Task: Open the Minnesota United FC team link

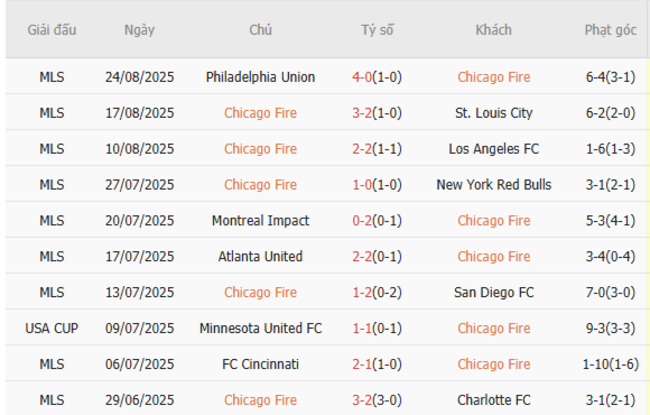Action: 260,329
